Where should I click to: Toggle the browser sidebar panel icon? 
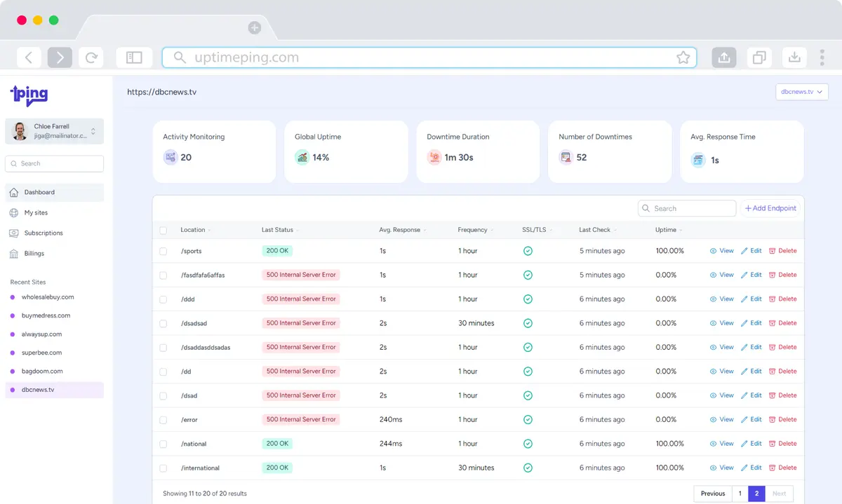point(134,57)
